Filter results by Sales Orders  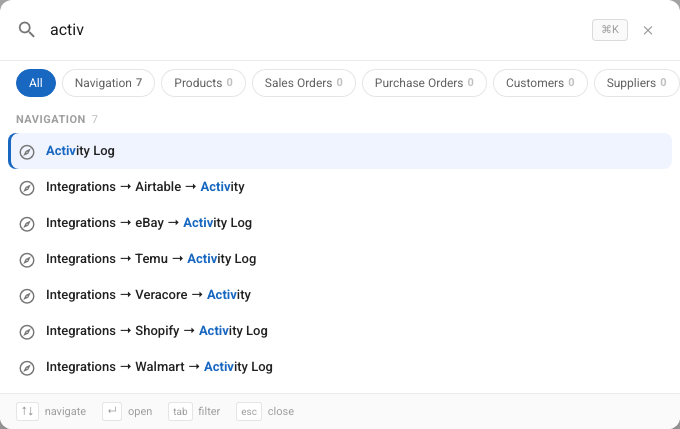[x=304, y=83]
